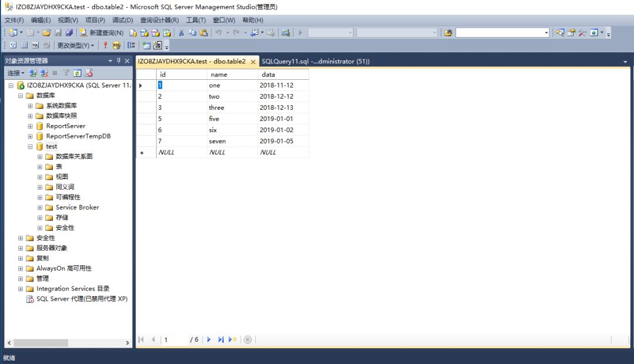This screenshot has width=634, height=364.
Task: Select the Integration Services 目录 node
Action: point(73,289)
